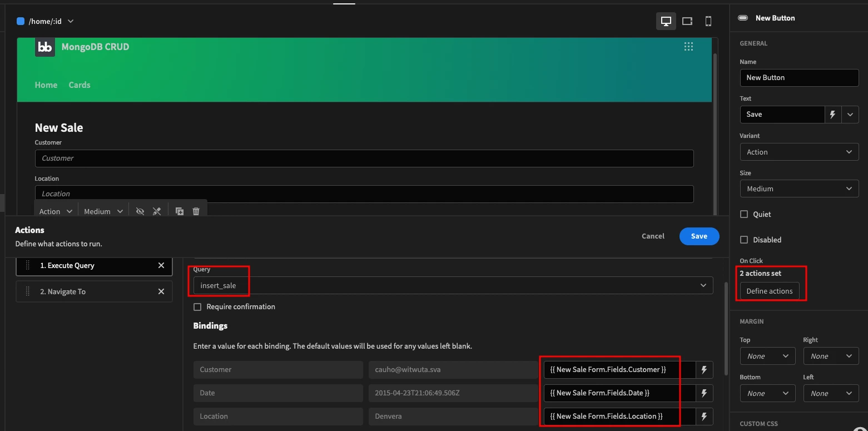The width and height of the screenshot is (868, 431).
Task: Remove the Navigate To action
Action: [x=161, y=291]
